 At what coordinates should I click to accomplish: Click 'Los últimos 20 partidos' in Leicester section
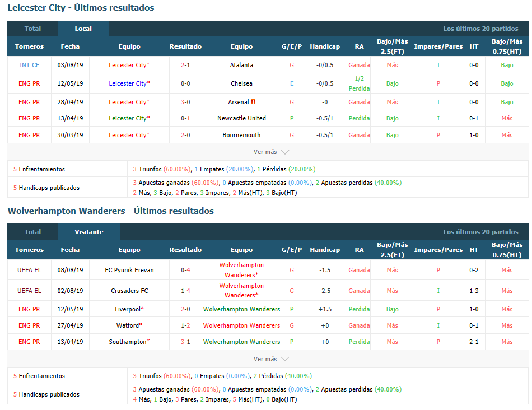point(480,29)
